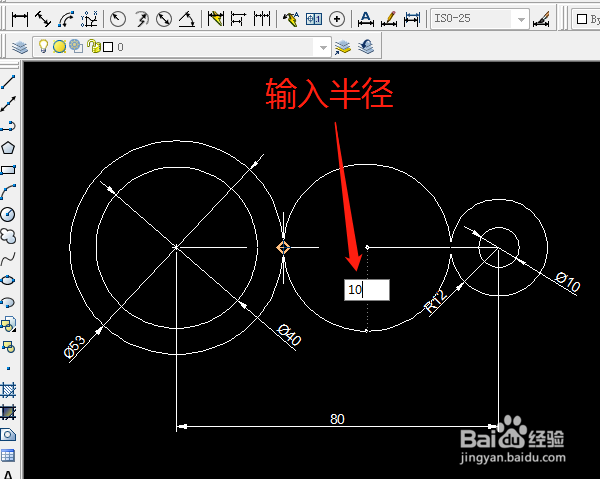Toggle layer 0 on/off light bulb
Image resolution: width=600 pixels, height=479 pixels.
pyautogui.click(x=43, y=47)
